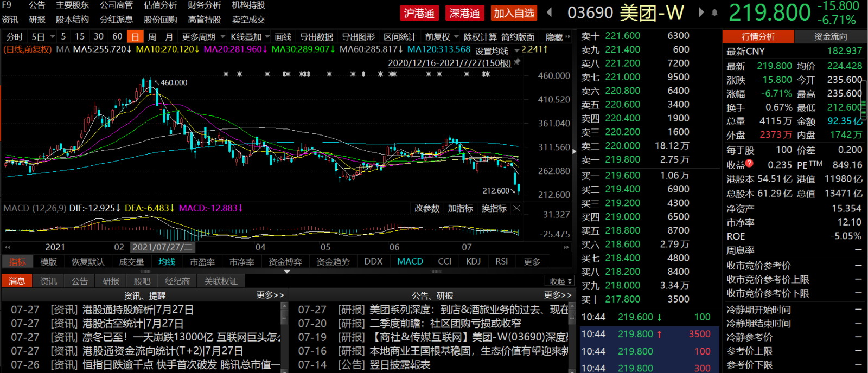This screenshot has height=373, width=868.
Task: Select the 研报 tab in the news panel
Action: point(111,281)
